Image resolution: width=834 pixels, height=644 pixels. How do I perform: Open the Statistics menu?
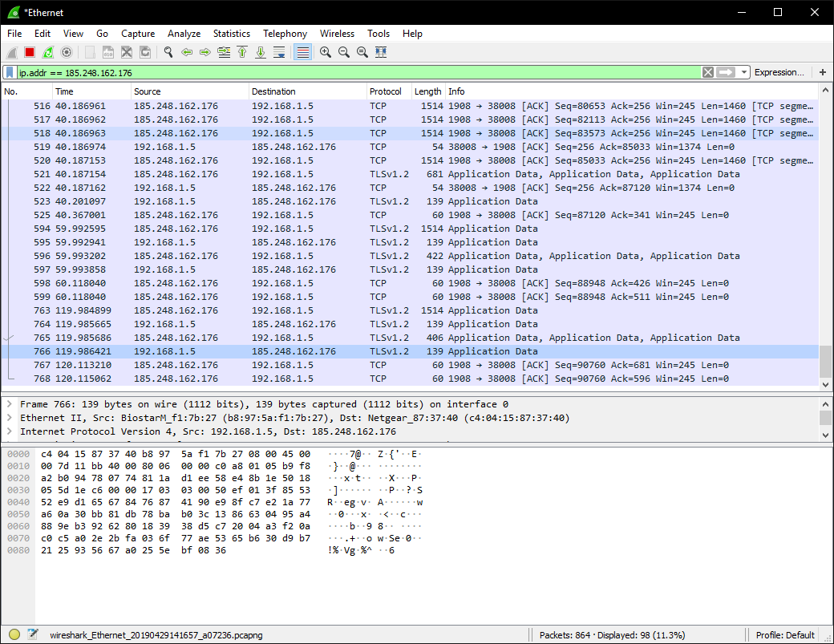coord(231,34)
